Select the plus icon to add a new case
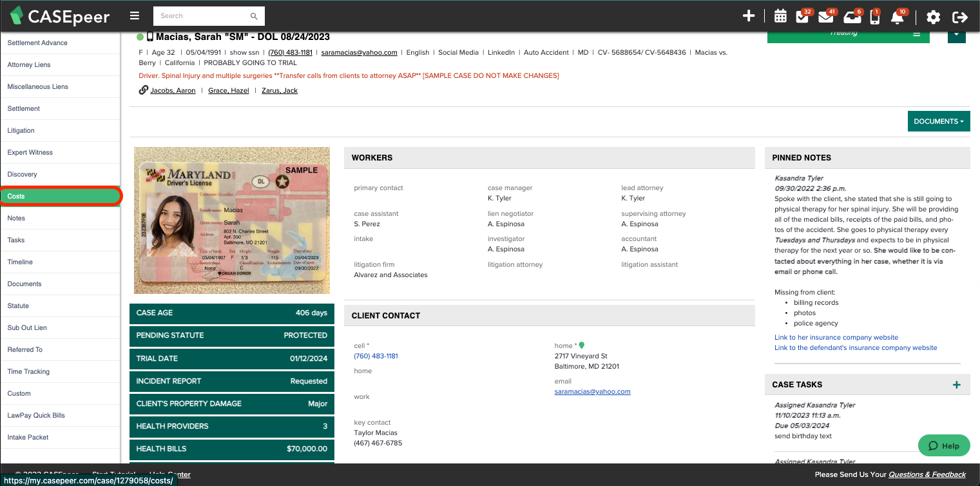Screen dimensions: 980x486 click(749, 16)
